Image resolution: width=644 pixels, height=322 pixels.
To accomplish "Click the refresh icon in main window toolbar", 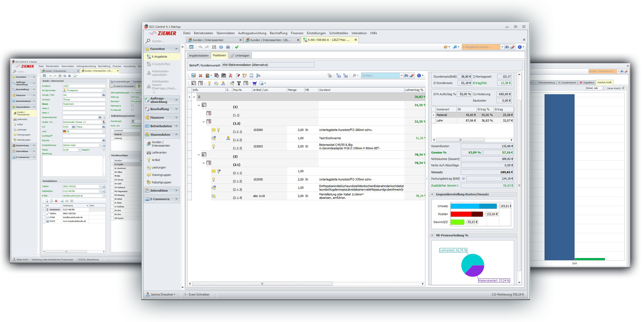I will click(221, 47).
